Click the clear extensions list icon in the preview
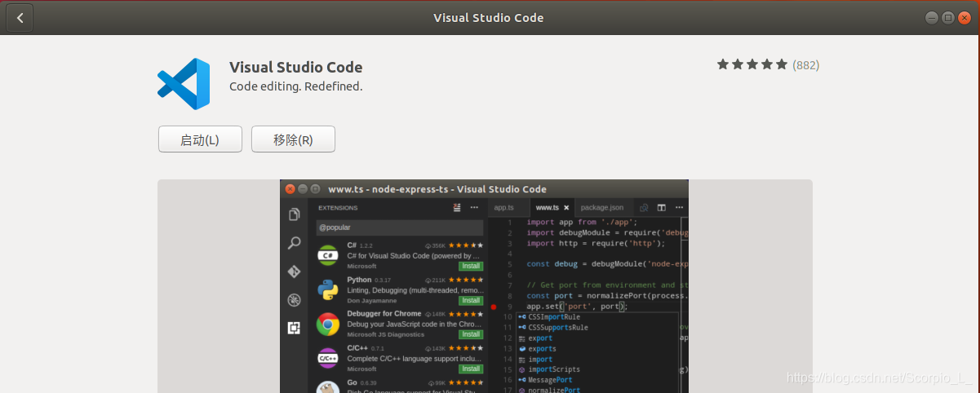Screen dimensions: 980x393 point(458,207)
